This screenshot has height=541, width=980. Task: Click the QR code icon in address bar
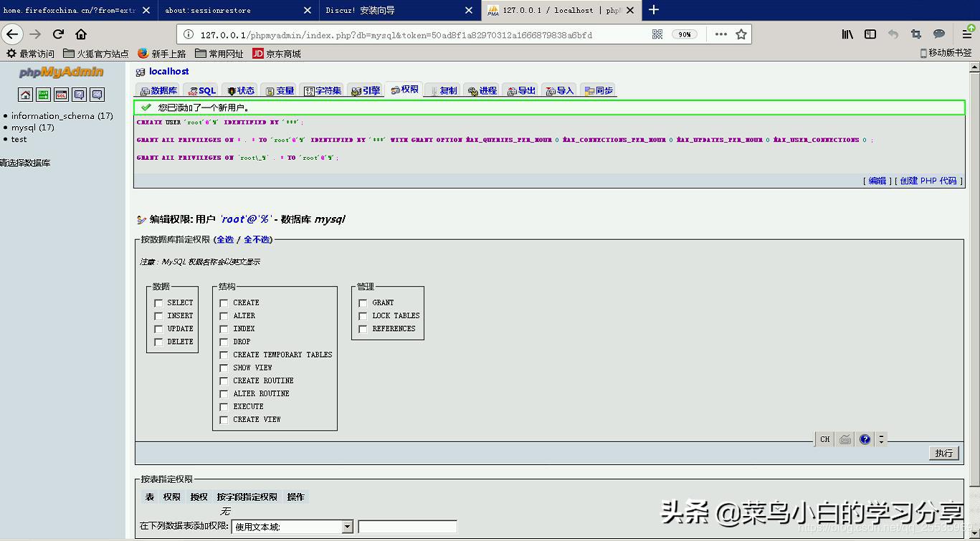[657, 34]
